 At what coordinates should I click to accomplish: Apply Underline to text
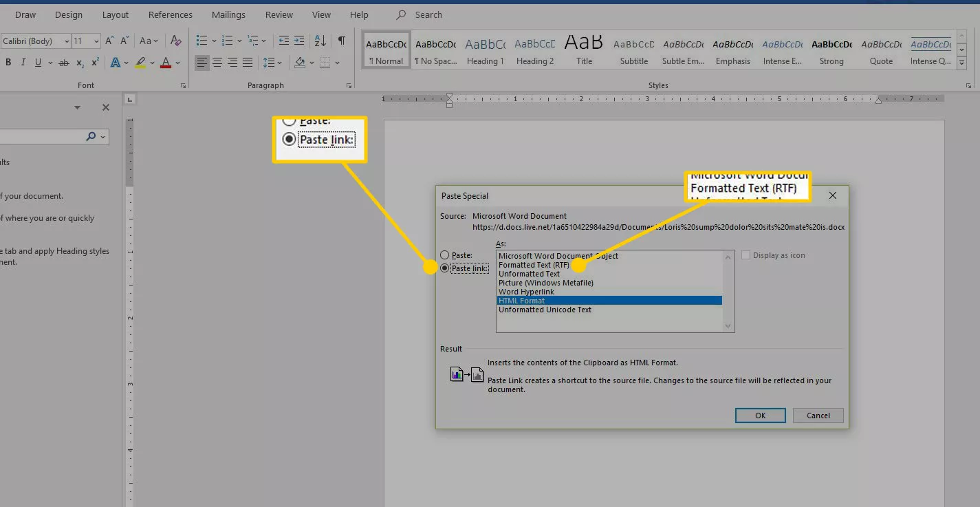pyautogui.click(x=38, y=63)
